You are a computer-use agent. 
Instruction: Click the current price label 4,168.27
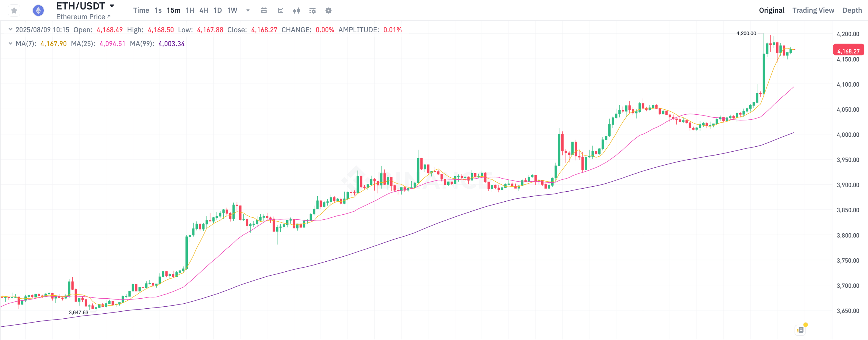point(848,51)
